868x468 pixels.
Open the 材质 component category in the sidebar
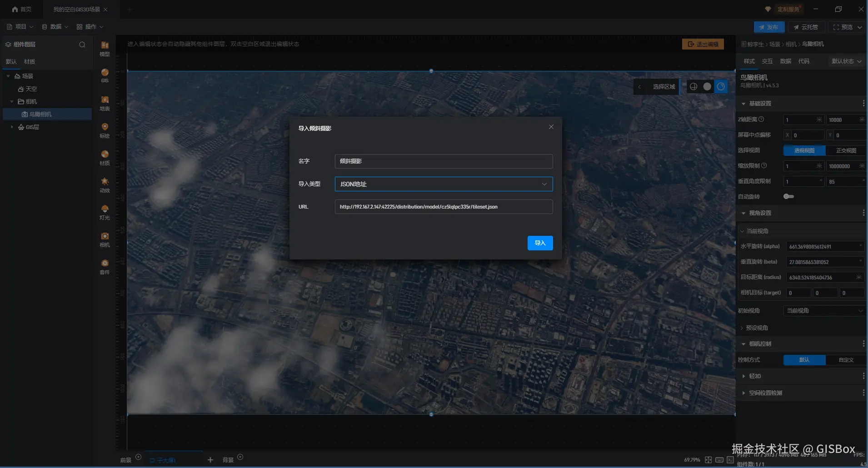click(105, 158)
